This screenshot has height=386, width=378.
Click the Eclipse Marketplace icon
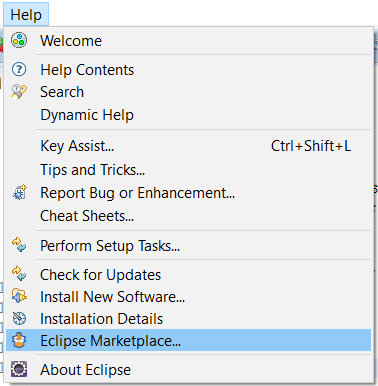pyautogui.click(x=19, y=340)
